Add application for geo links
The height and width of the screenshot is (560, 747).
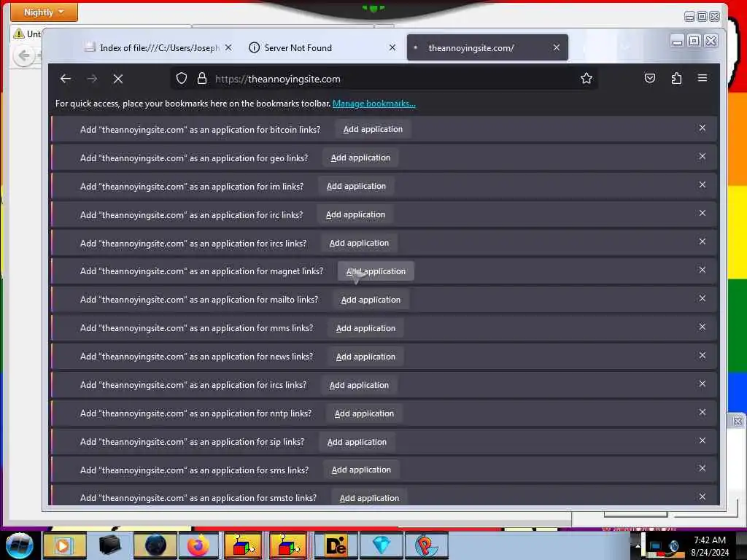click(x=360, y=157)
